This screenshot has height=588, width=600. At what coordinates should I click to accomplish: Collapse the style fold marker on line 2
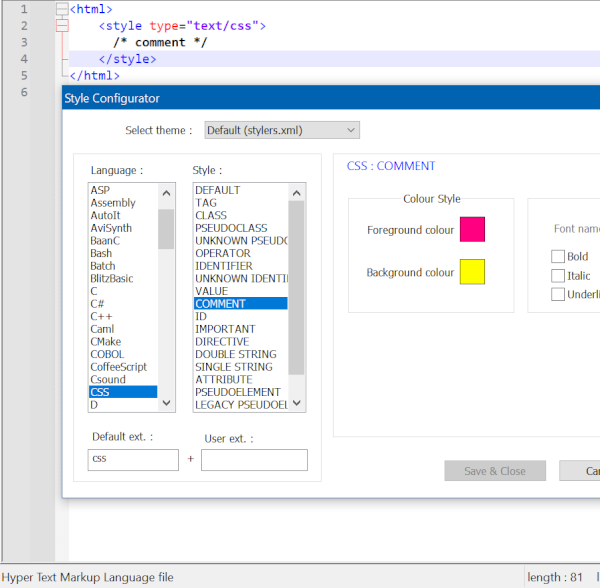pos(62,26)
